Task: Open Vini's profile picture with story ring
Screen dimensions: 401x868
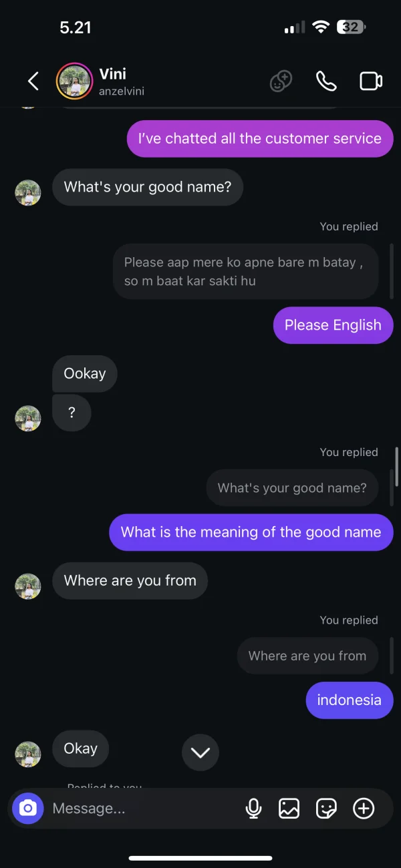Action: pyautogui.click(x=74, y=81)
